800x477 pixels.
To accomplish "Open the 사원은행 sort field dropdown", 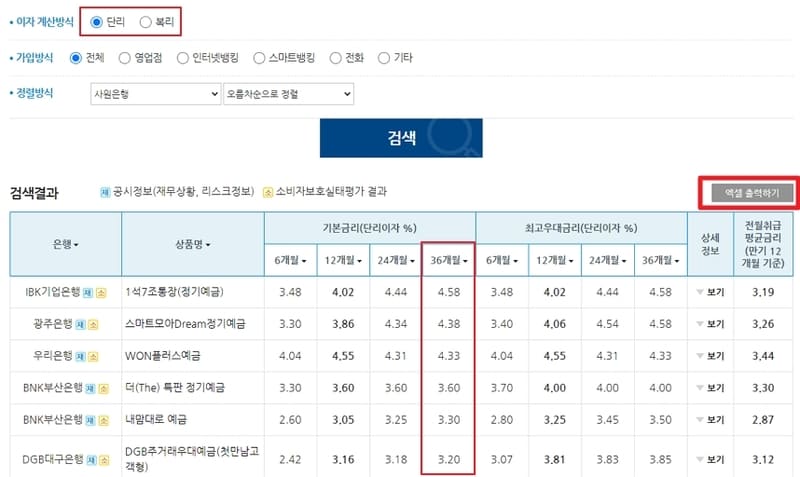I will pyautogui.click(x=156, y=94).
